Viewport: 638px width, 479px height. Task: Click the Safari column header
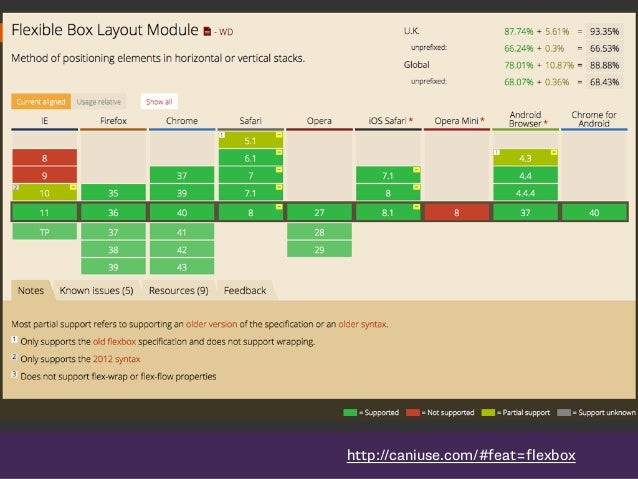click(x=251, y=121)
